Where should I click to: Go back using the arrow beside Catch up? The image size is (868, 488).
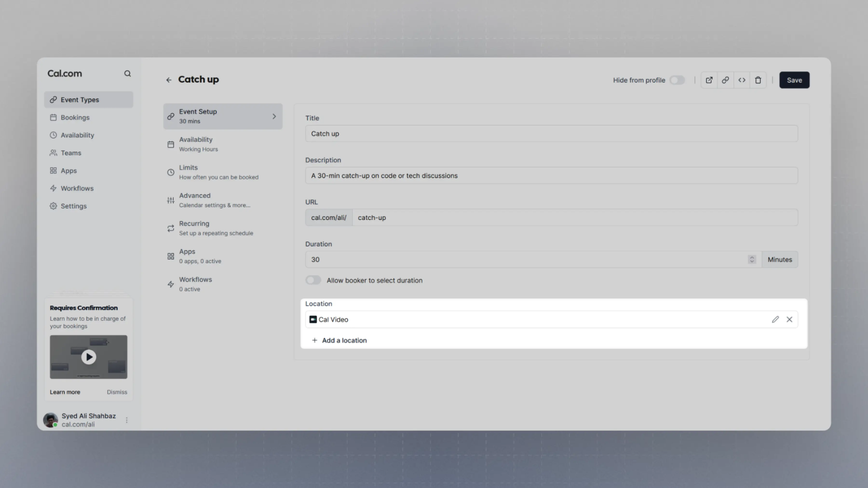pos(169,80)
